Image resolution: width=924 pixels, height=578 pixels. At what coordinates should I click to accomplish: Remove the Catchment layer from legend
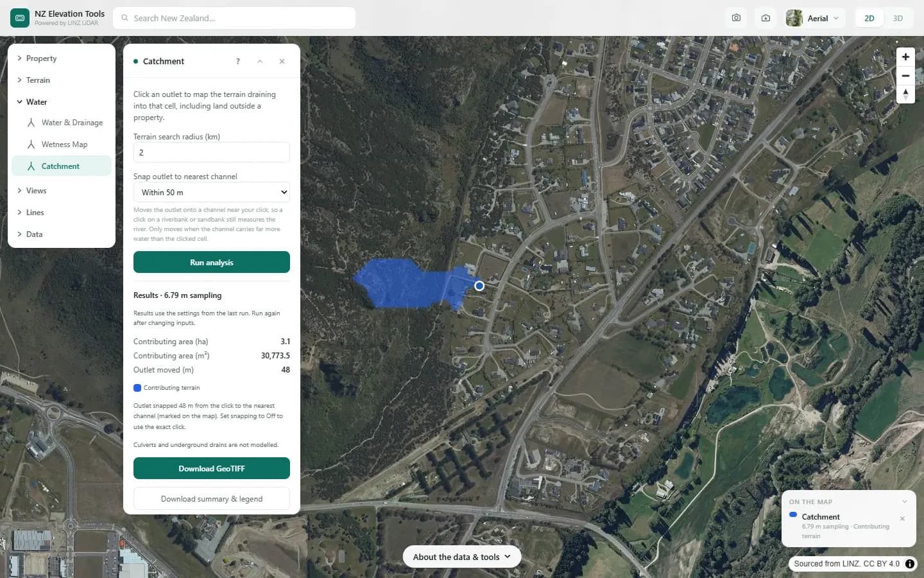tap(902, 518)
